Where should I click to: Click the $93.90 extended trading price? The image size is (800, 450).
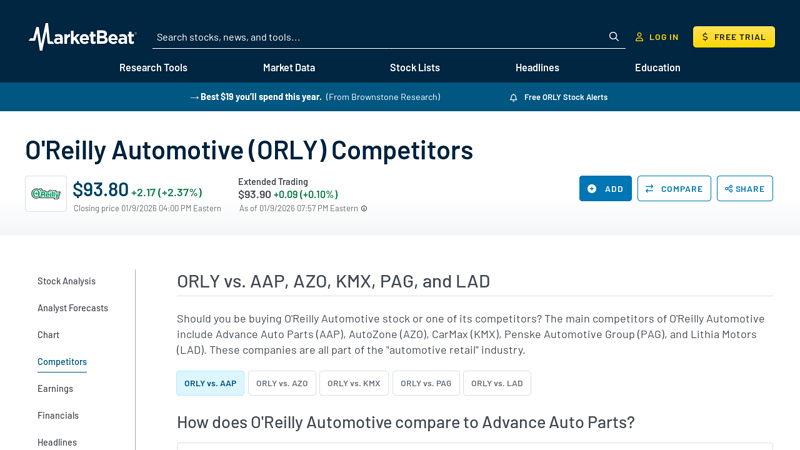255,194
